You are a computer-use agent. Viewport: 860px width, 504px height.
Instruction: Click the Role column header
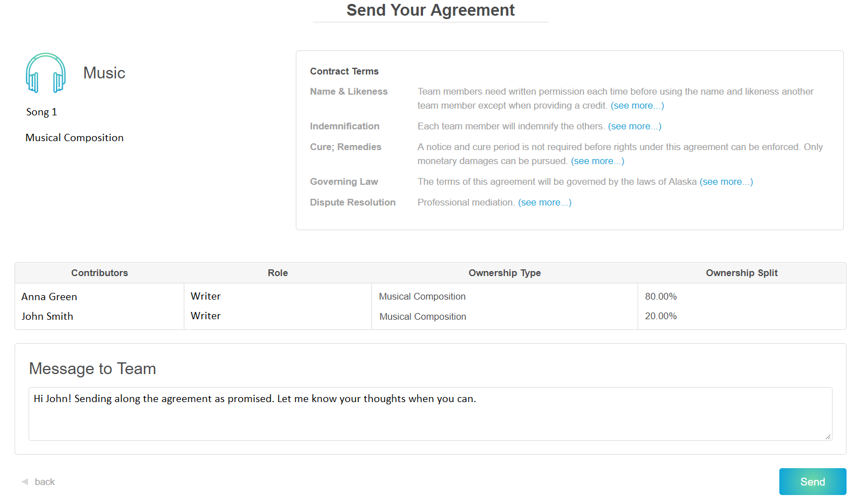click(x=277, y=273)
